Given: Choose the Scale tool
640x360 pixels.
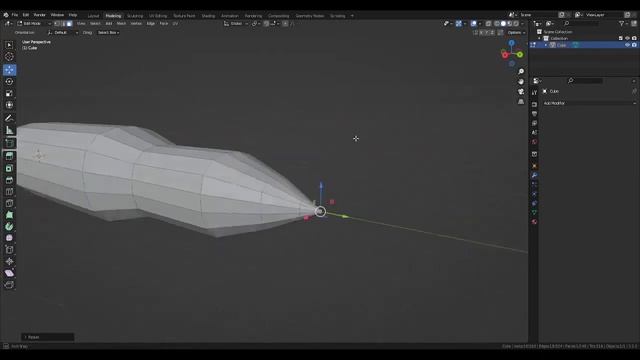Looking at the screenshot, I should point(9,93).
